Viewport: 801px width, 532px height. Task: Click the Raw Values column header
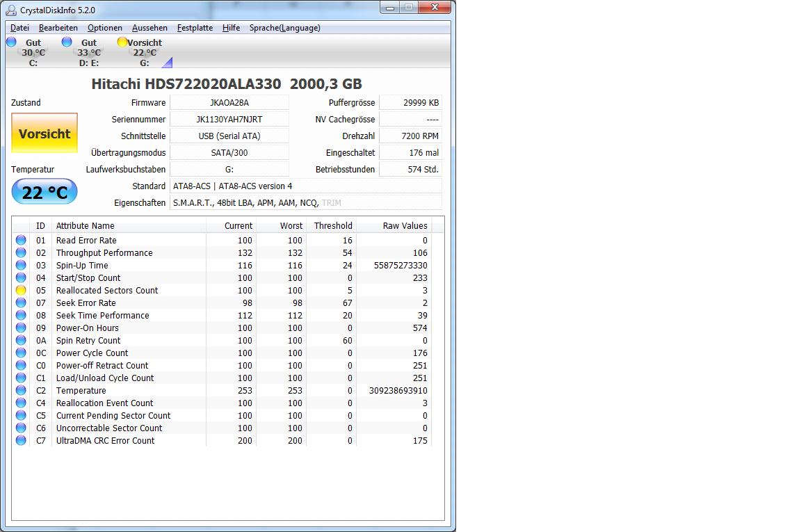(394, 225)
